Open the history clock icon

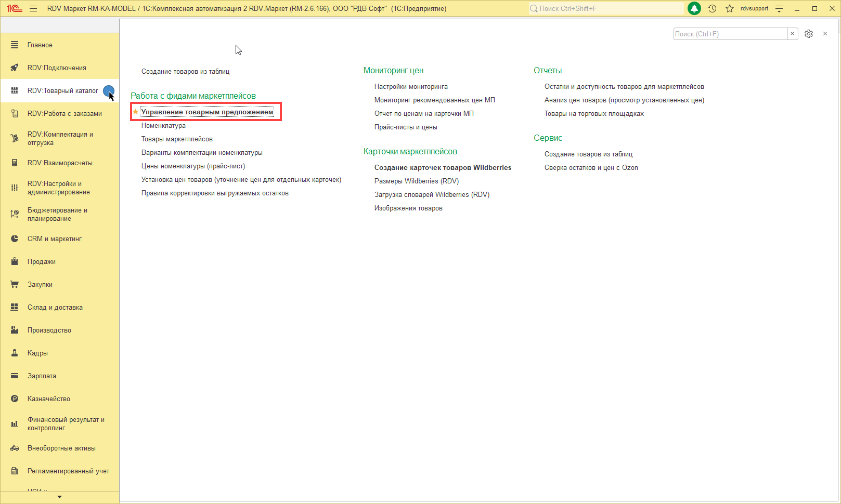[712, 8]
